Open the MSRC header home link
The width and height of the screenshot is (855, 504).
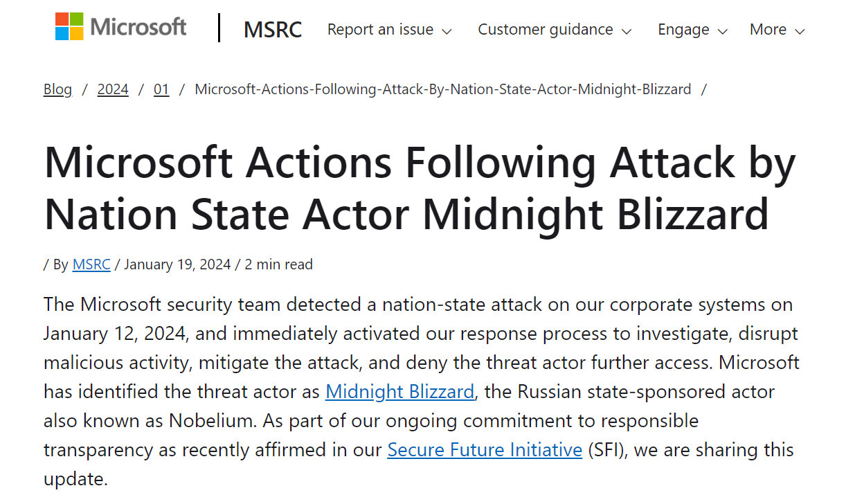click(273, 30)
